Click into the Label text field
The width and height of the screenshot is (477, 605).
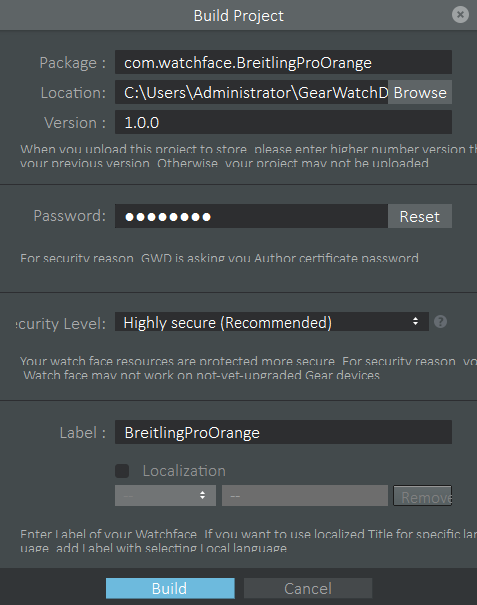(283, 432)
